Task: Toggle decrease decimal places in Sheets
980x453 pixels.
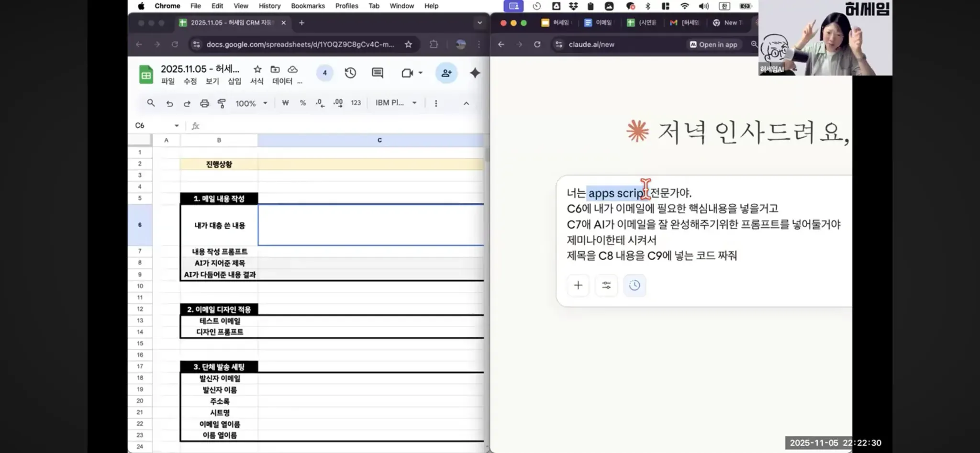Action: tap(320, 103)
